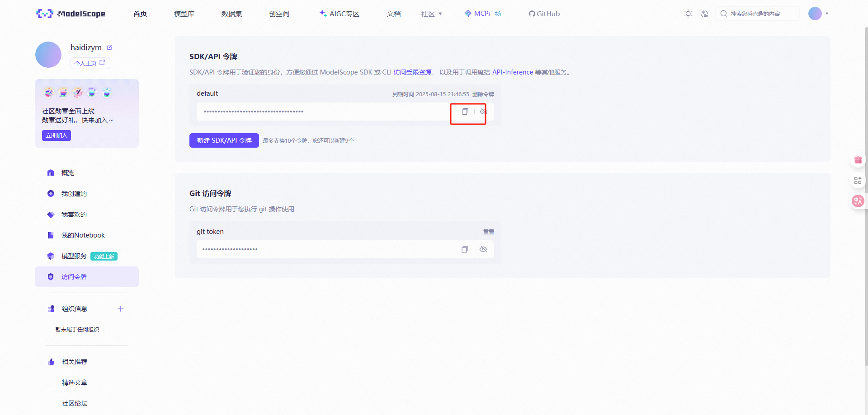Expand the 社区 community dropdown
Viewport: 868px width, 415px height.
point(432,14)
